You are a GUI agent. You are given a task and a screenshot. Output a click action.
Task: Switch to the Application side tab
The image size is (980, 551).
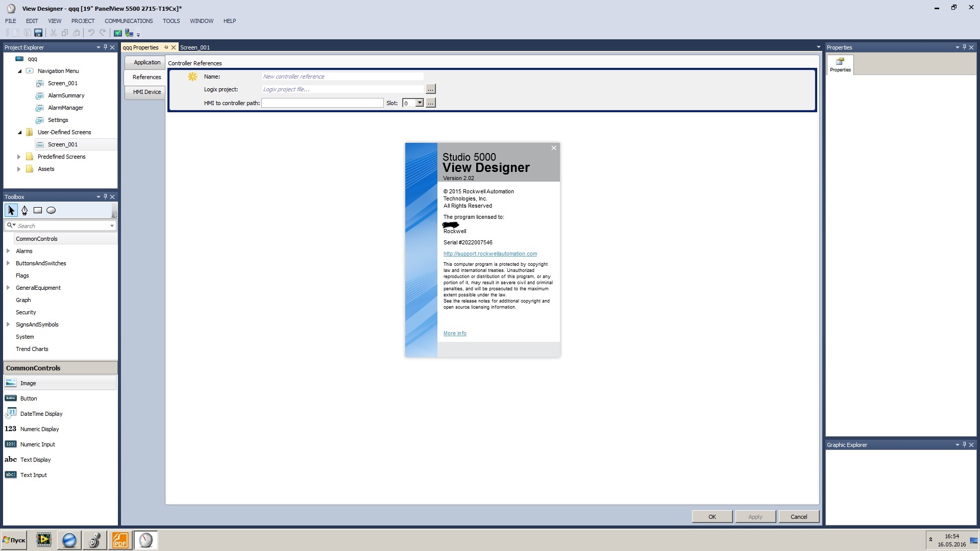click(x=145, y=62)
